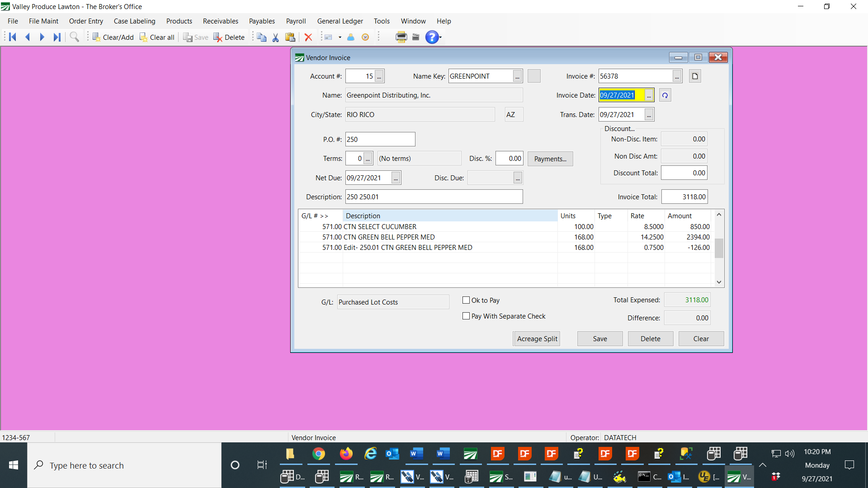
Task: Open the Payables menu
Action: [x=262, y=21]
